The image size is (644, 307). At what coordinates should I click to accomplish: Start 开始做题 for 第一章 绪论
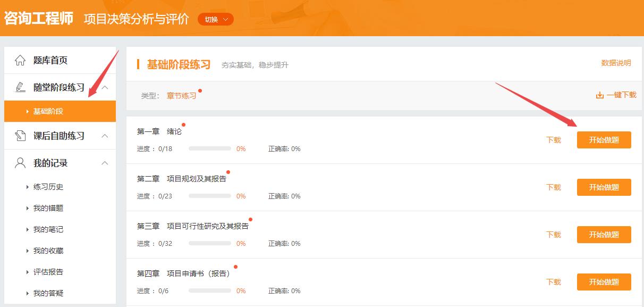604,140
